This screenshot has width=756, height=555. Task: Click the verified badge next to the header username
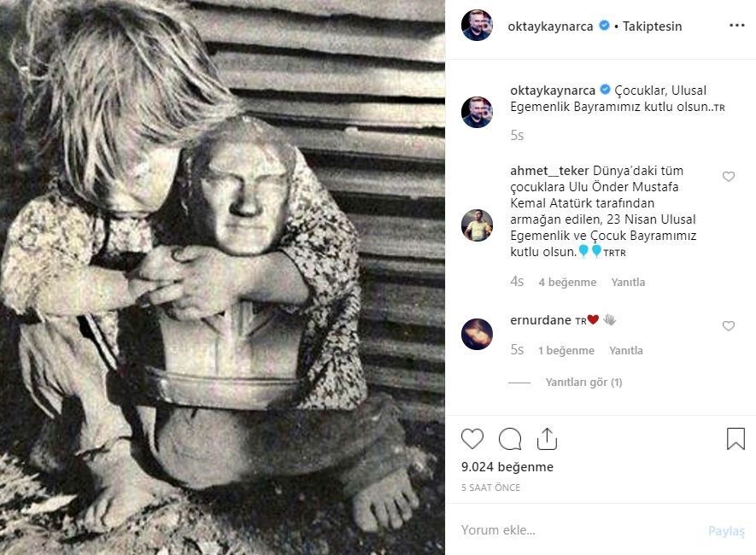[604, 26]
